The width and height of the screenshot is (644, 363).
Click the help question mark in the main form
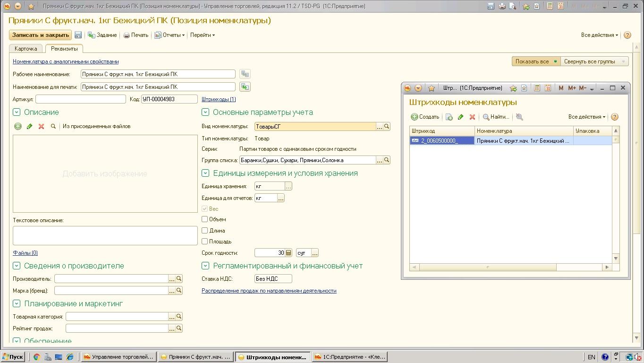pyautogui.click(x=627, y=35)
